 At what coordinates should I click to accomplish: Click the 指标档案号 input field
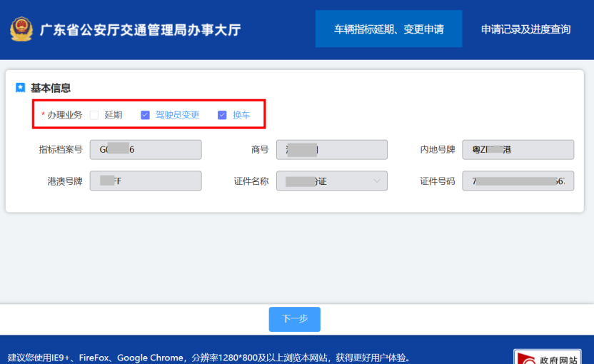coord(146,150)
